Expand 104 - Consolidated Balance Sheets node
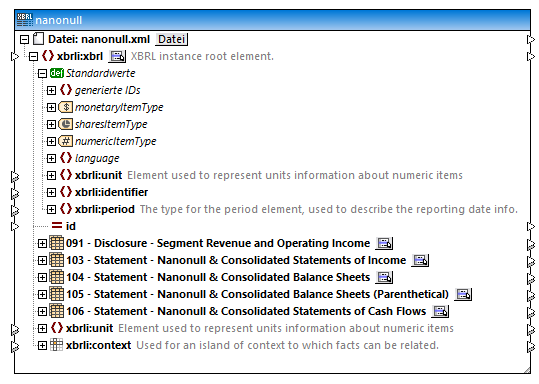The image size is (539, 384). (42, 277)
